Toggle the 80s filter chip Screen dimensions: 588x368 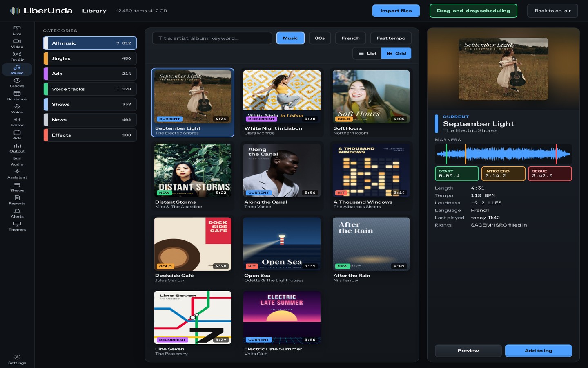click(320, 38)
